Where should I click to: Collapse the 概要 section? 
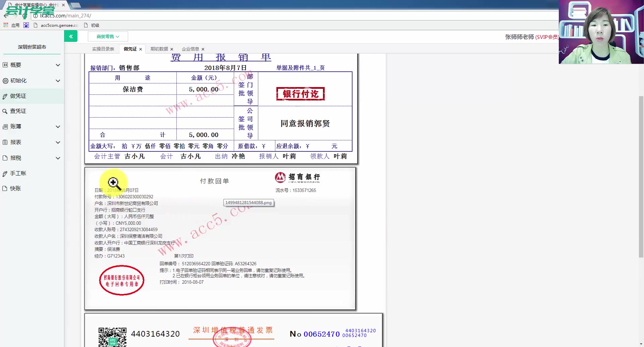click(58, 65)
